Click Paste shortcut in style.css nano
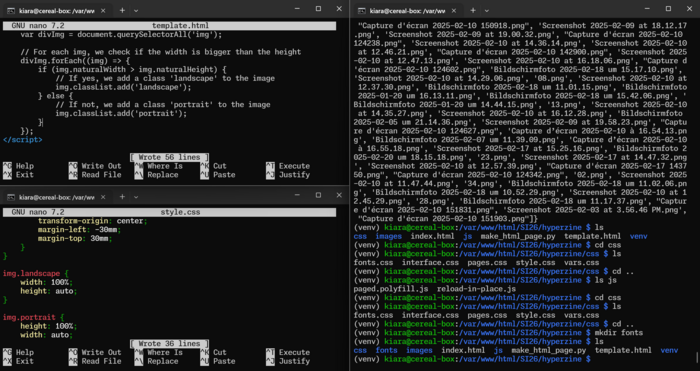 [x=217, y=361]
